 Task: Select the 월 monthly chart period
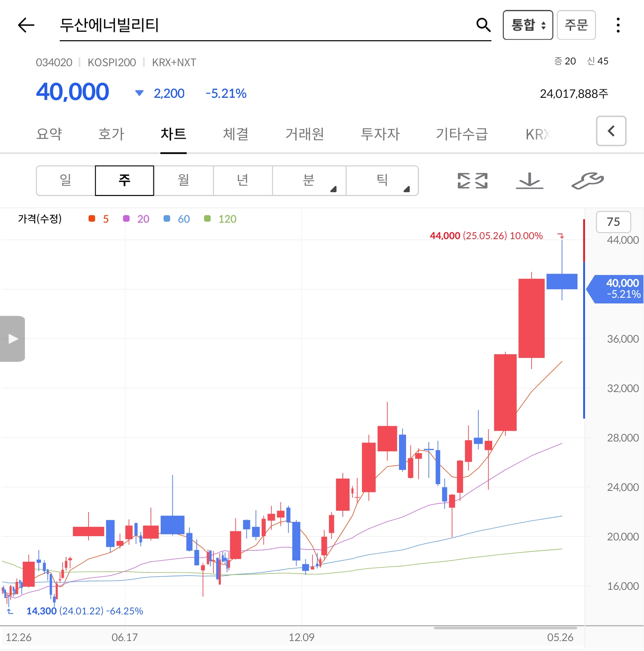[183, 180]
